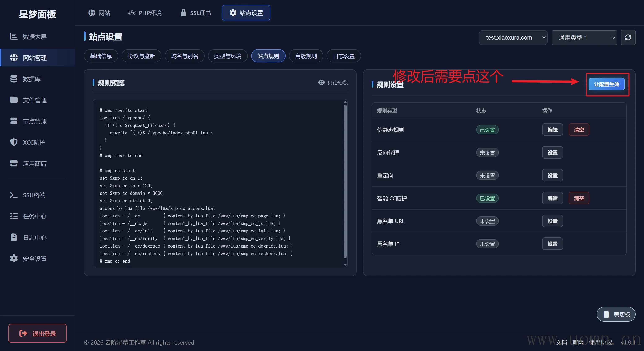644x351 pixels.
Task: Click the XCC防护 shield icon
Action: click(x=14, y=142)
